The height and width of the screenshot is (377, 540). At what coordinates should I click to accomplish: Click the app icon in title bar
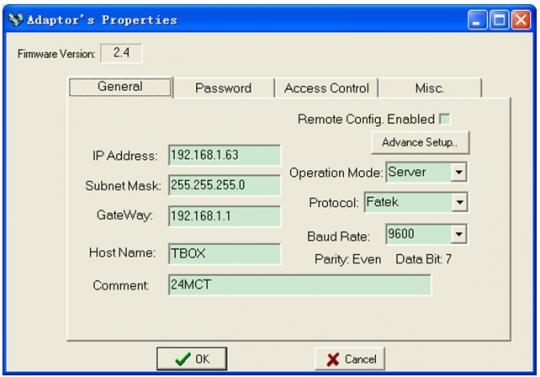tap(15, 19)
